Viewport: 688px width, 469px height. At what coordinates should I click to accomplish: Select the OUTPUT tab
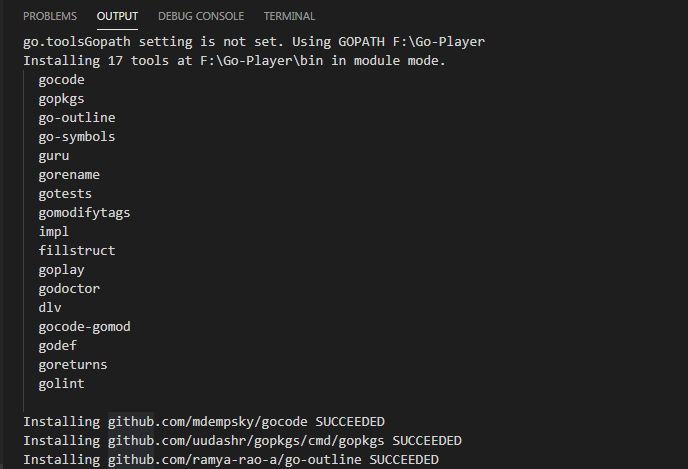click(117, 16)
